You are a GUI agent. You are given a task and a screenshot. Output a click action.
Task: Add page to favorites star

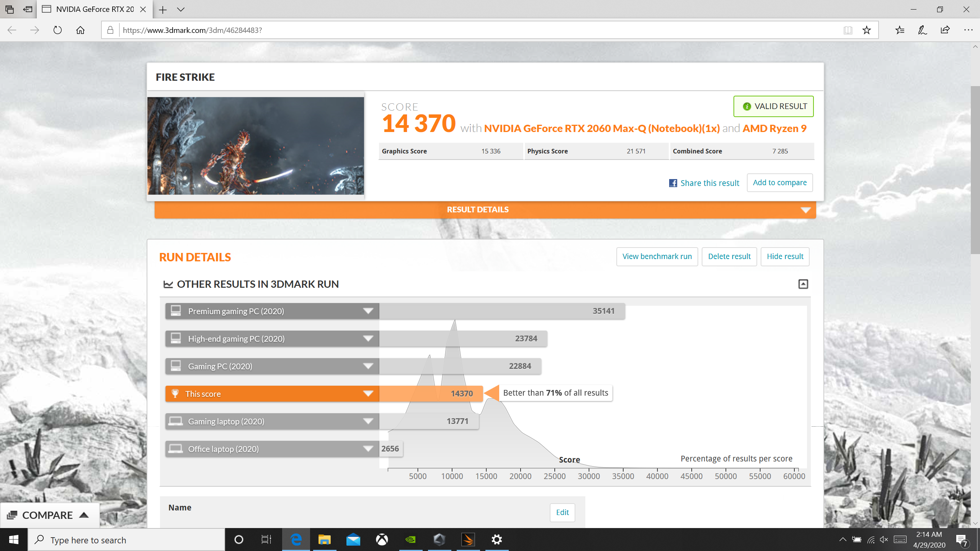(867, 30)
